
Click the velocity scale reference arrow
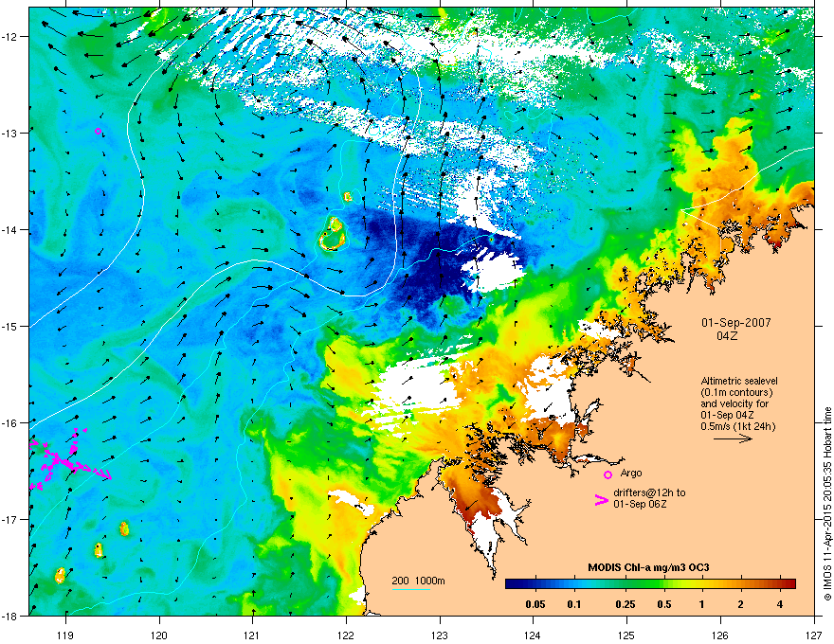[x=733, y=438]
